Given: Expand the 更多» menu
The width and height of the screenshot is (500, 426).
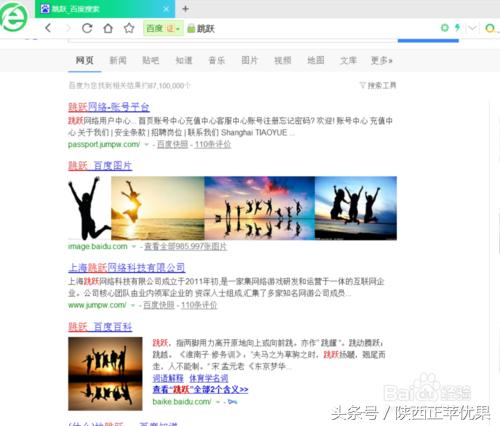Looking at the screenshot, I should point(382,60).
